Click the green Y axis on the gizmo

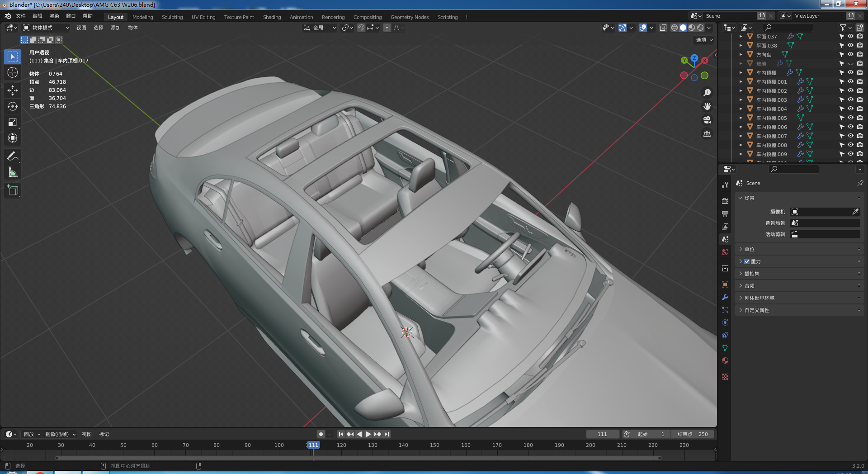[x=684, y=60]
